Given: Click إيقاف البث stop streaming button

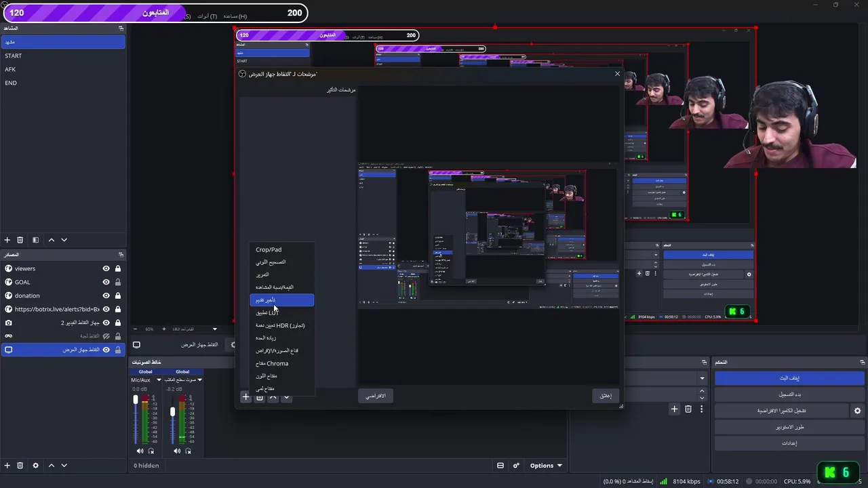Looking at the screenshot, I should 789,378.
